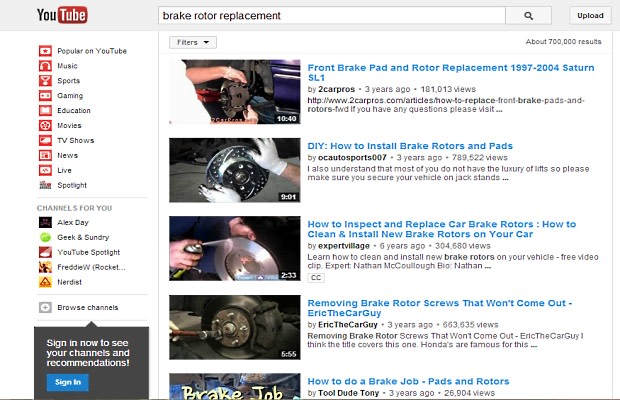
Task: Open the Education category
Action: pyautogui.click(x=74, y=111)
